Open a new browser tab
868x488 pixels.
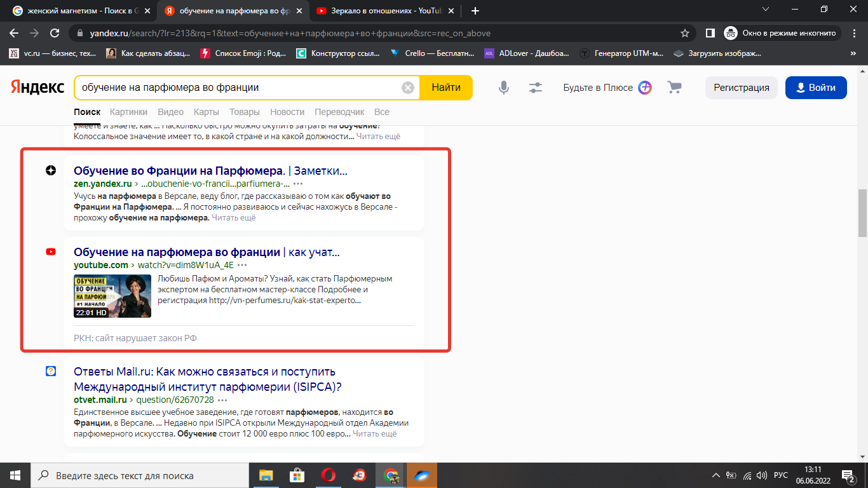click(475, 11)
